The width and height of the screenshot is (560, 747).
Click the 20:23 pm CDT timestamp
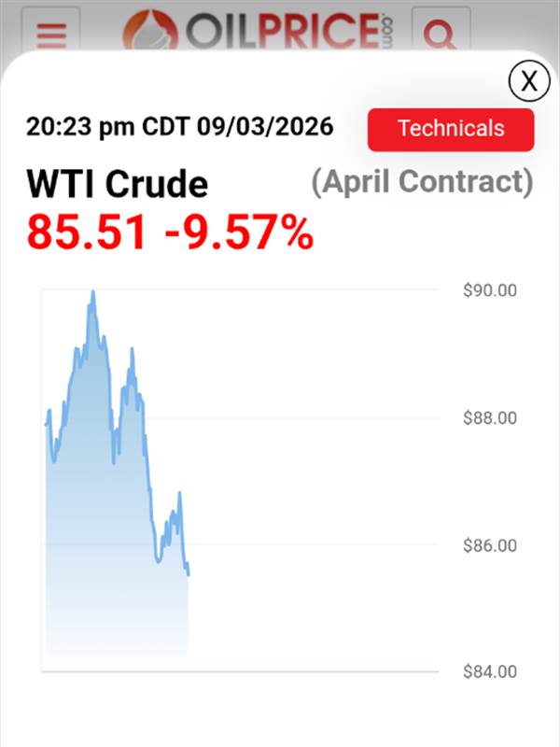click(179, 127)
